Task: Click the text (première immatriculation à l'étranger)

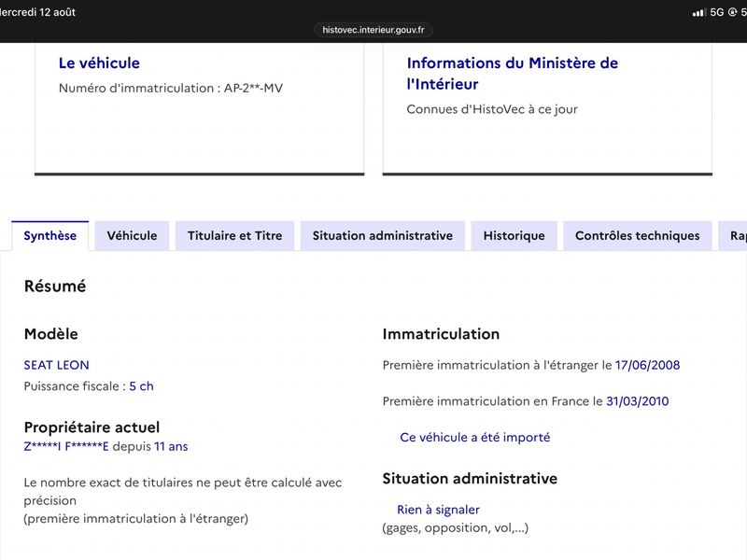Action: click(x=136, y=519)
